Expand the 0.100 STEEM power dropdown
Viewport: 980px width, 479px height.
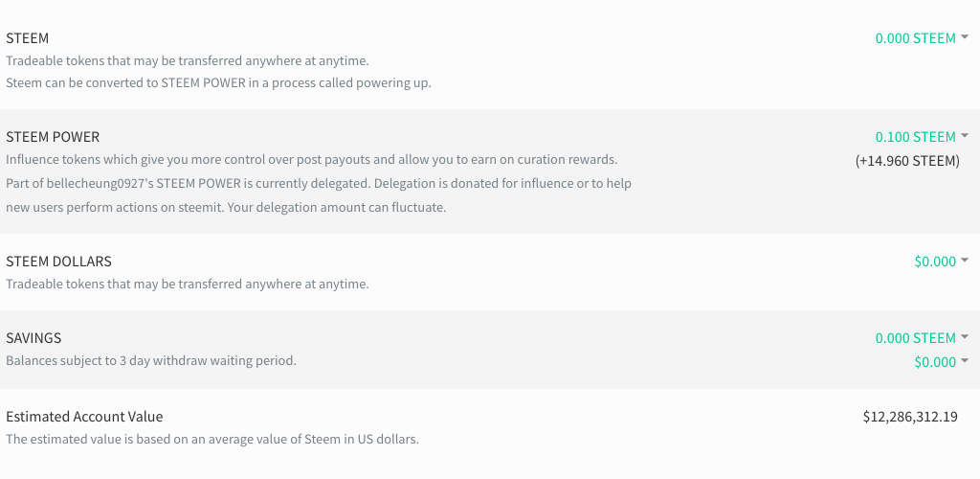pos(922,137)
